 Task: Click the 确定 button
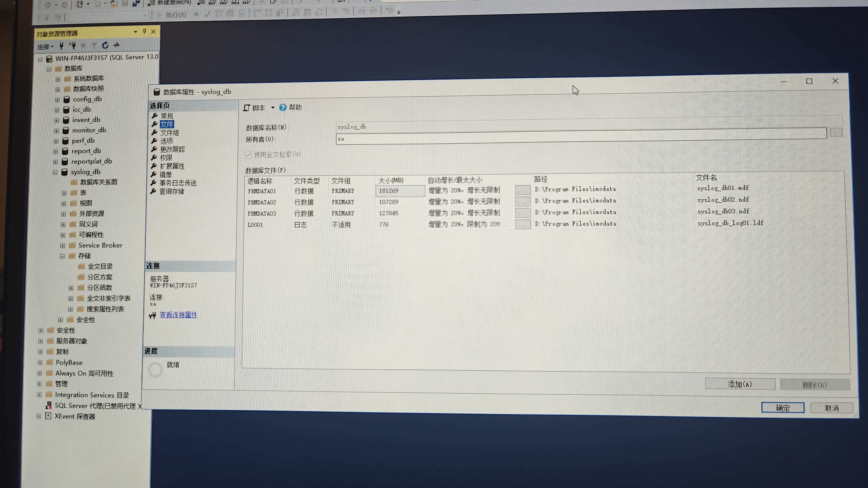click(782, 408)
